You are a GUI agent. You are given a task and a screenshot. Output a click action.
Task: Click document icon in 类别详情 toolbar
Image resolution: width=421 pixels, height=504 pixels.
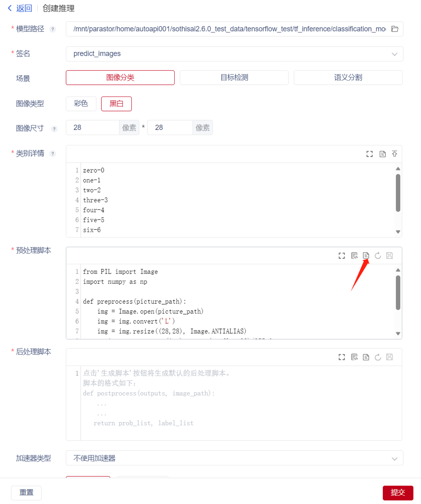tap(382, 154)
